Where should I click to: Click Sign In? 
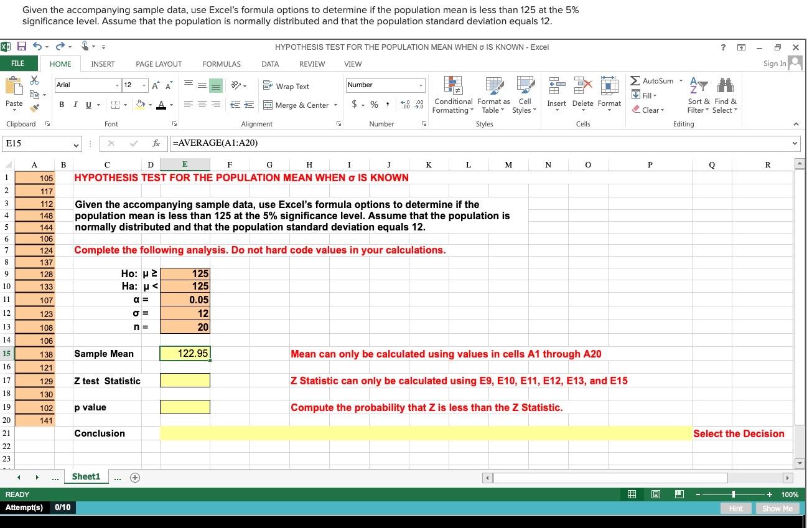coord(775,64)
